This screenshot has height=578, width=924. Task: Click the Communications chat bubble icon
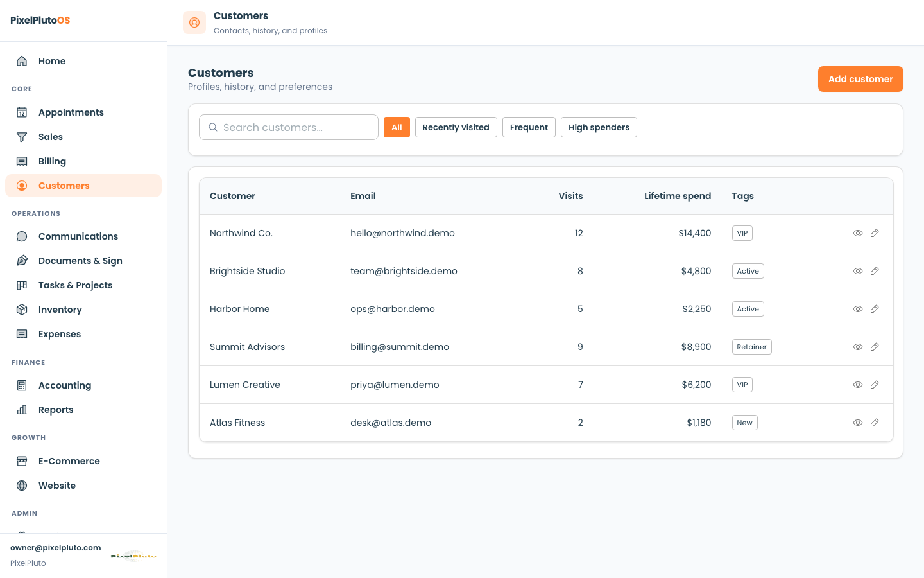22,236
